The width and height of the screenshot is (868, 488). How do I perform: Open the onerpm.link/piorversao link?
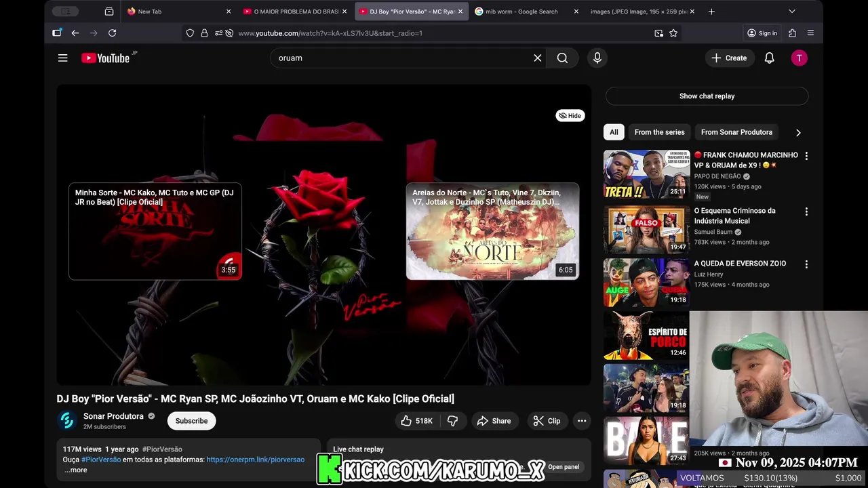coord(256,460)
